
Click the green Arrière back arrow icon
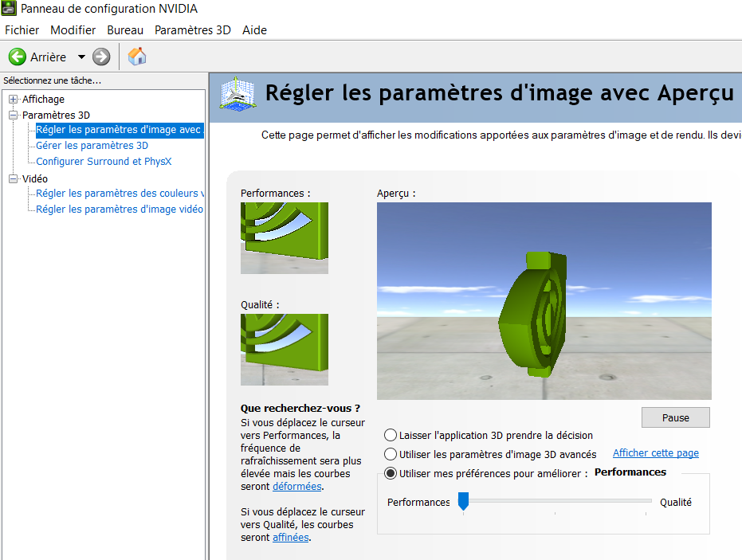click(x=18, y=57)
